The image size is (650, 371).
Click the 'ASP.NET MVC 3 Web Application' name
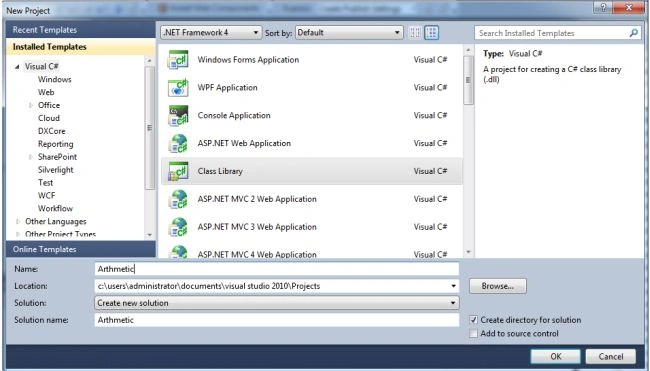coord(257,227)
